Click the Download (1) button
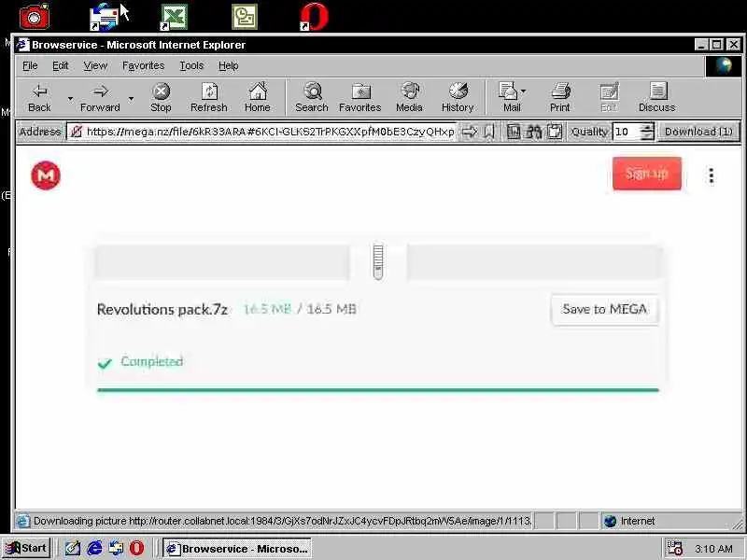 698,132
